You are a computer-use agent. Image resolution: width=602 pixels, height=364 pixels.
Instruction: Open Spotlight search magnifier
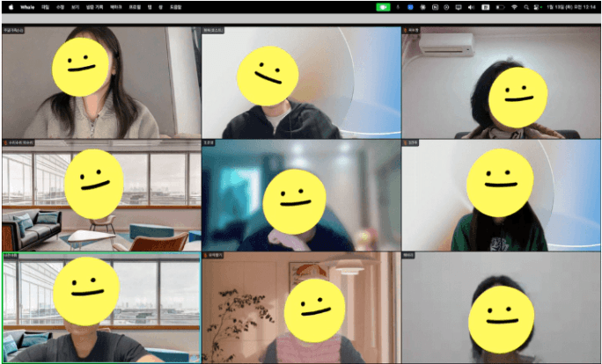tap(526, 7)
